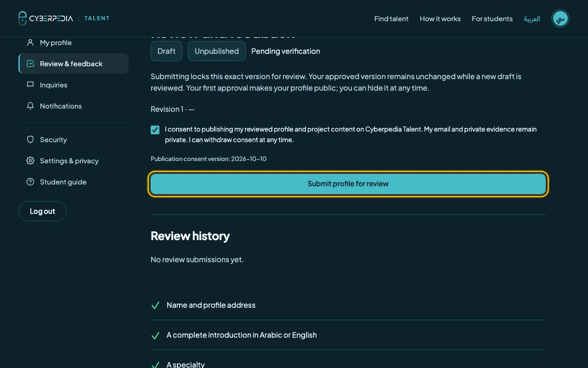Viewport: 588px width, 368px height.
Task: Click the Cyberpedia padlock logo icon
Action: [23, 18]
